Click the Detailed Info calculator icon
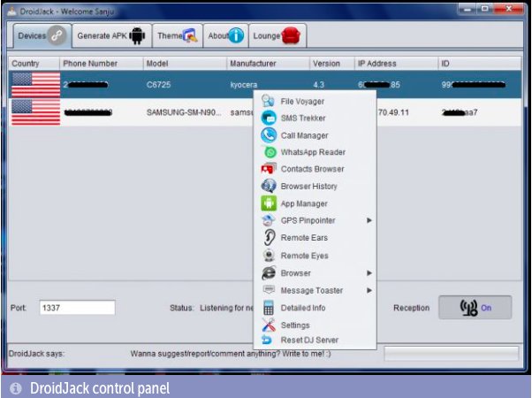Viewport: 532px width, 398px height. point(269,308)
